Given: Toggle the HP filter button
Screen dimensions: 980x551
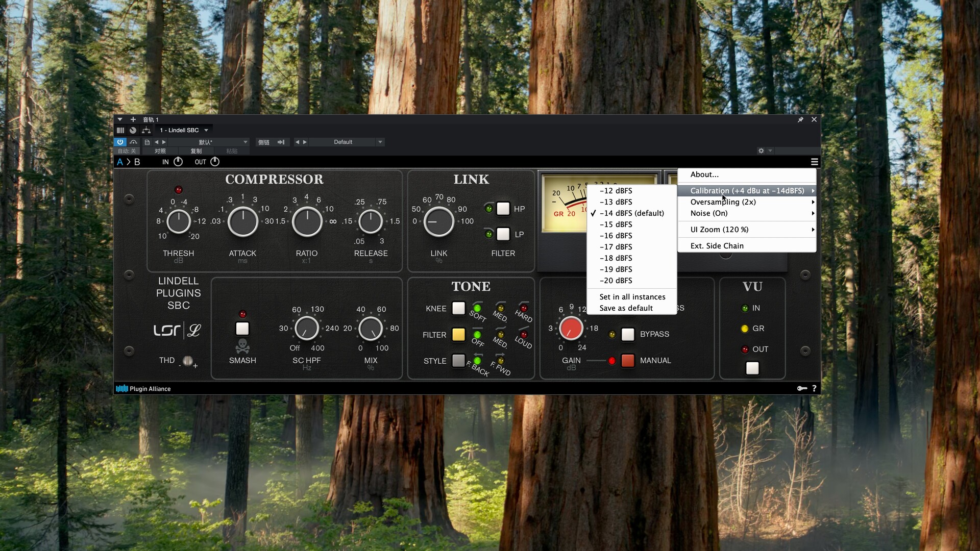Looking at the screenshot, I should click(503, 209).
